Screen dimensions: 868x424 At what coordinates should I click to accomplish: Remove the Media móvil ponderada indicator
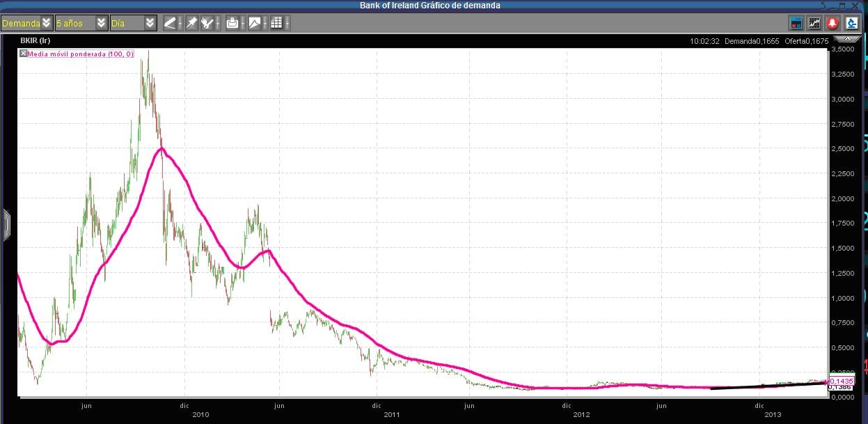pyautogui.click(x=23, y=53)
